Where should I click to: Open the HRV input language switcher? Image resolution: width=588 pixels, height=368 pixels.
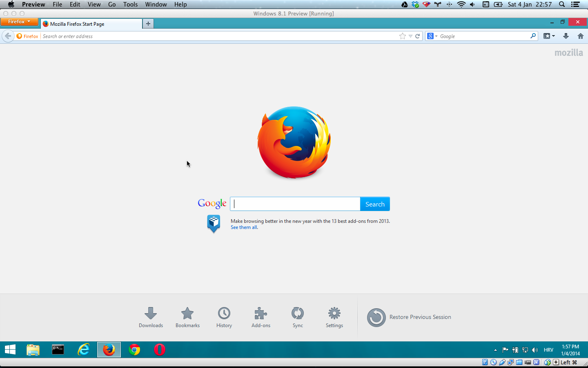point(548,350)
